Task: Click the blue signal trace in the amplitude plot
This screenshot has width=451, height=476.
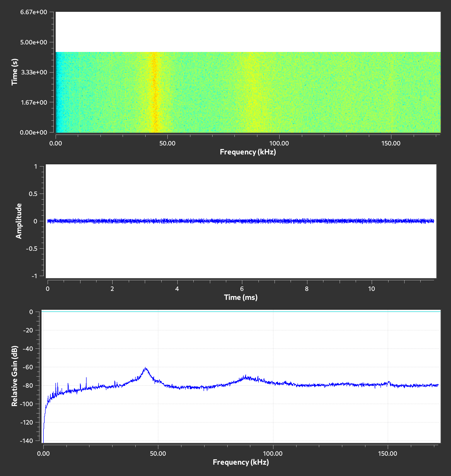Action: (x=240, y=221)
